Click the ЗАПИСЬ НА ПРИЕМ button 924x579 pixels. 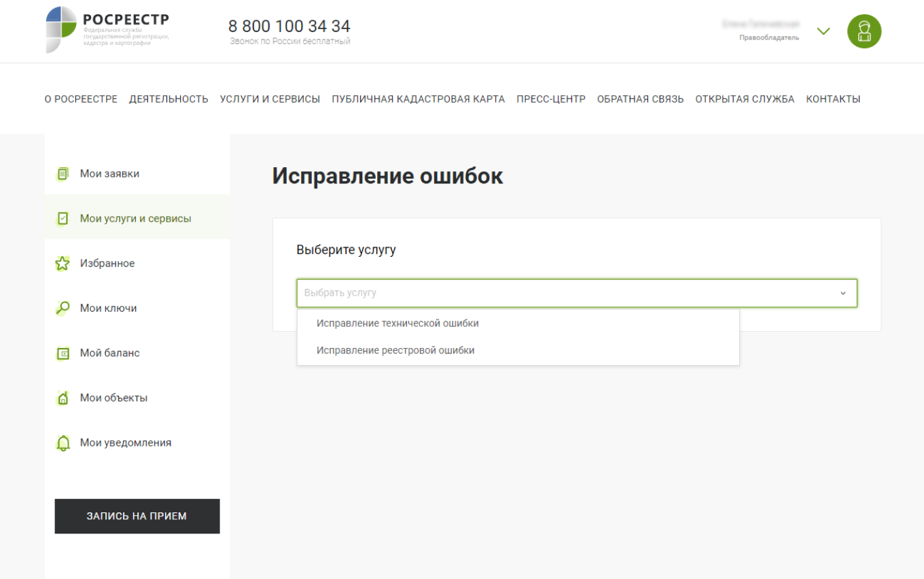coord(137,516)
